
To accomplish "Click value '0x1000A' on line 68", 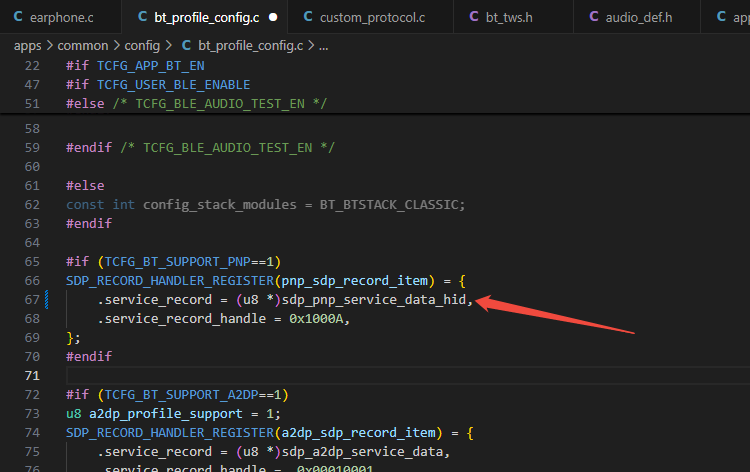I will pyautogui.click(x=316, y=319).
